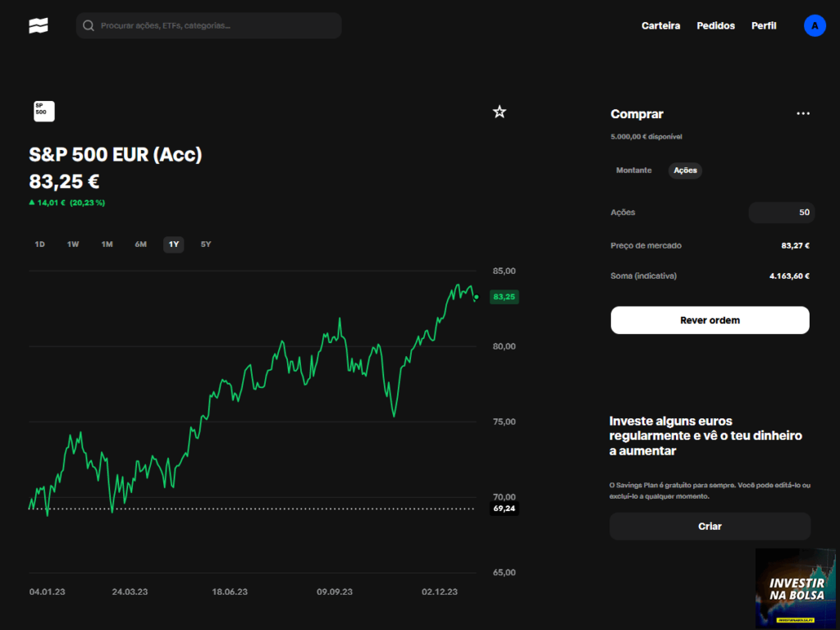The height and width of the screenshot is (630, 840).
Task: Select the 1D chart range
Action: 39,244
